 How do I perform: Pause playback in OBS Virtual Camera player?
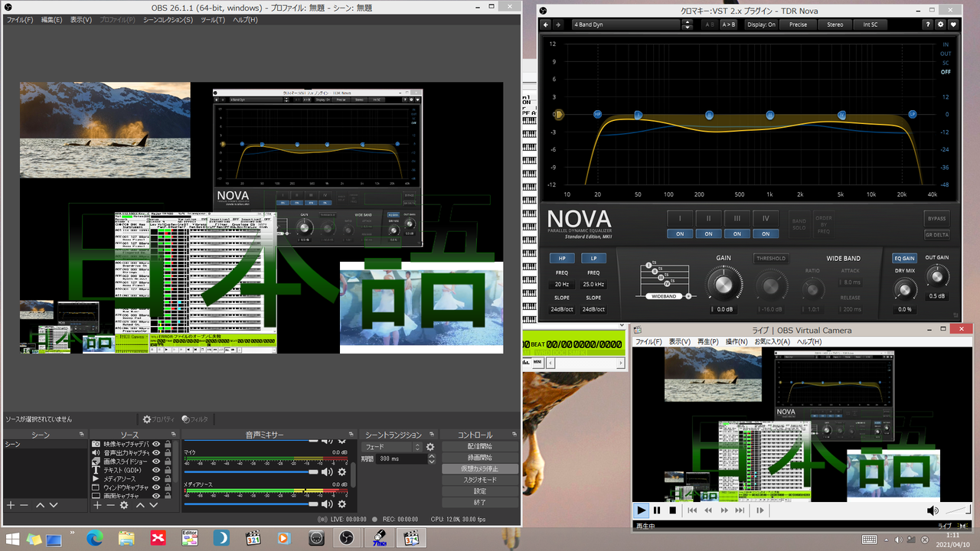[x=657, y=510]
